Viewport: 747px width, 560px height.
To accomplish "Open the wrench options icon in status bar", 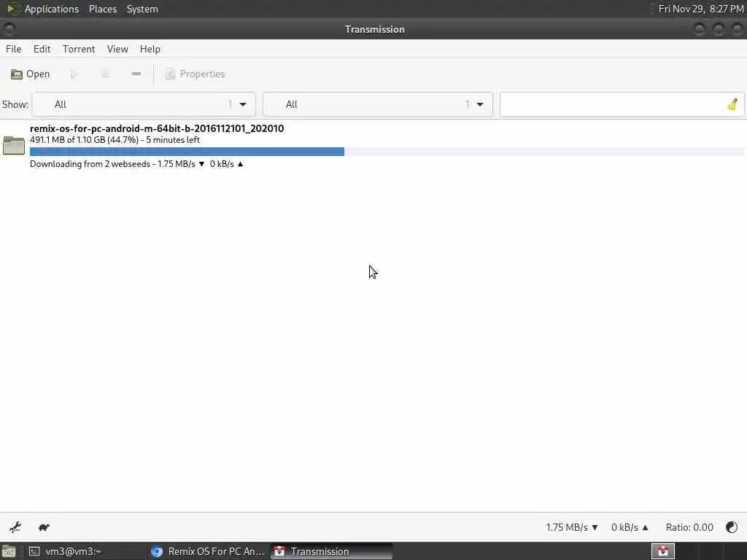I will 15,527.
